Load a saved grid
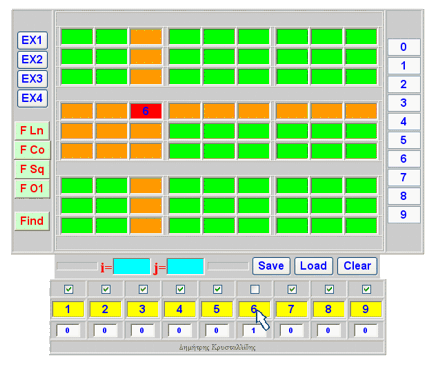Image resolution: width=433 pixels, height=365 pixels. (x=313, y=266)
